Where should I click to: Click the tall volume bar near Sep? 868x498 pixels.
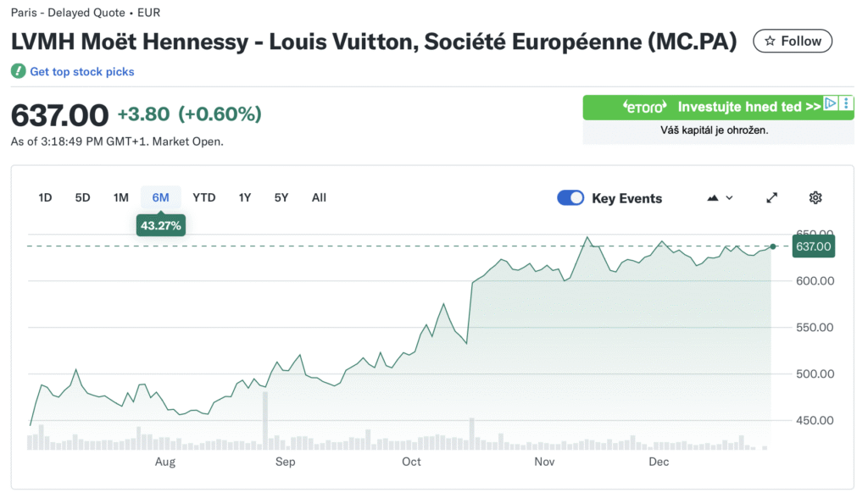pos(265,421)
